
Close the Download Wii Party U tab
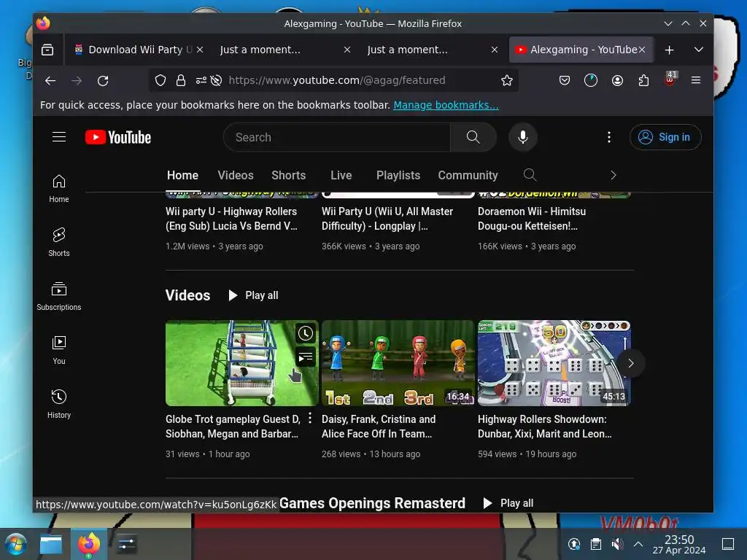[x=200, y=50]
